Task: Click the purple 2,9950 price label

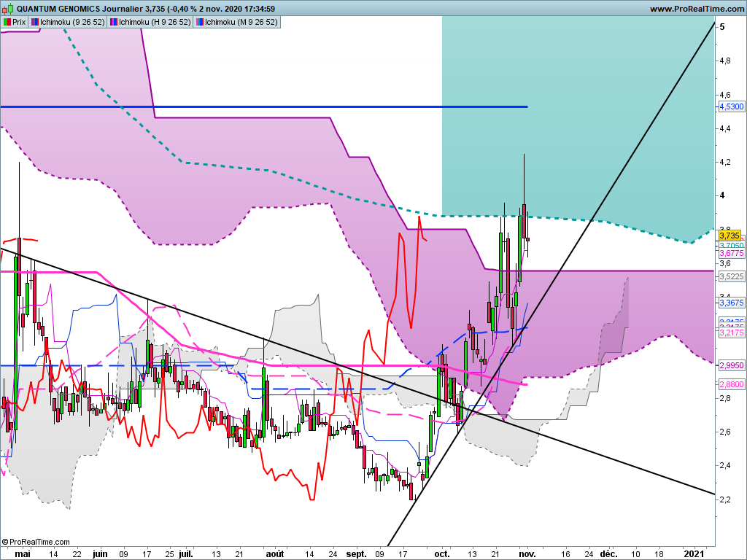Action: coord(731,365)
